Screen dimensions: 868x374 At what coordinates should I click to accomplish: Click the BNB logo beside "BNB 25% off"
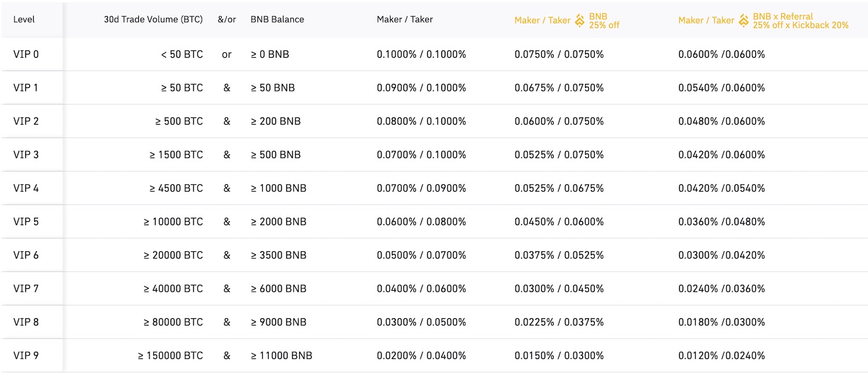(580, 21)
